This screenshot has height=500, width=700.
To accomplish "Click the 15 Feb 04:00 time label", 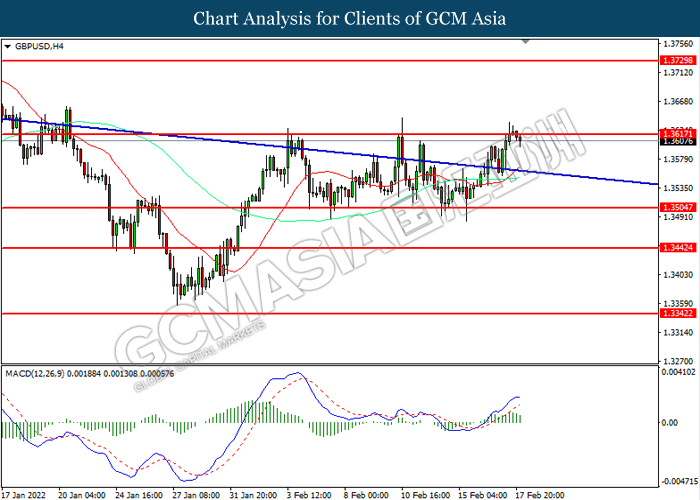I will pyautogui.click(x=482, y=495).
